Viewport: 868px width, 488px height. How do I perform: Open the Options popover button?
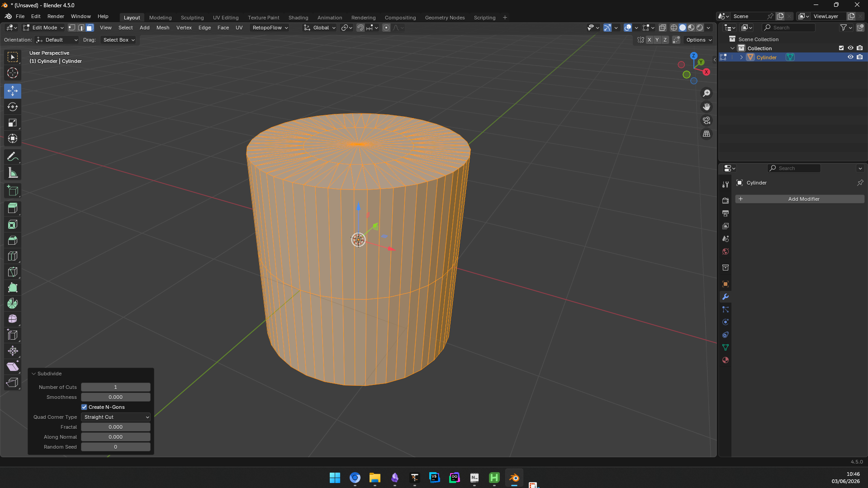tap(699, 40)
